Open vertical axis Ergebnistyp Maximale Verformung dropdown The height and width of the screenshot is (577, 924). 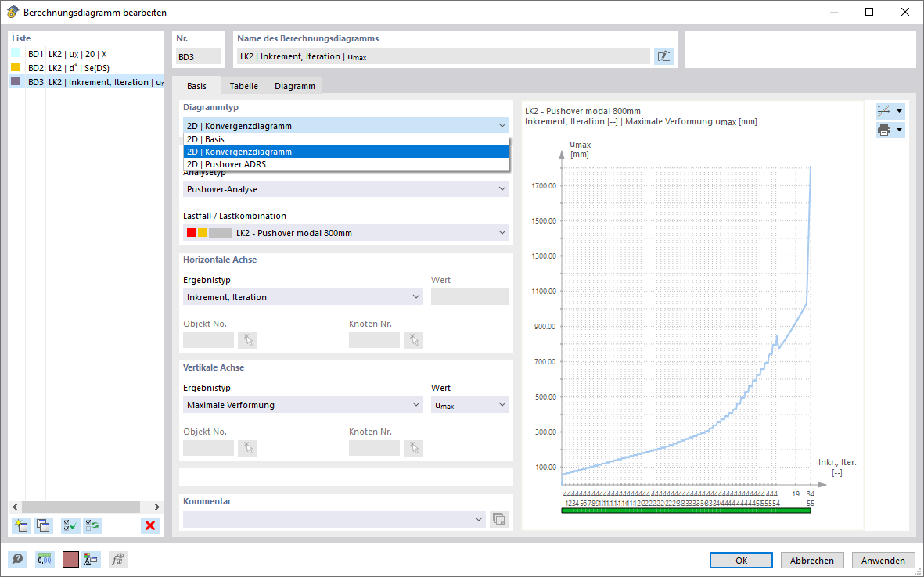click(x=303, y=405)
